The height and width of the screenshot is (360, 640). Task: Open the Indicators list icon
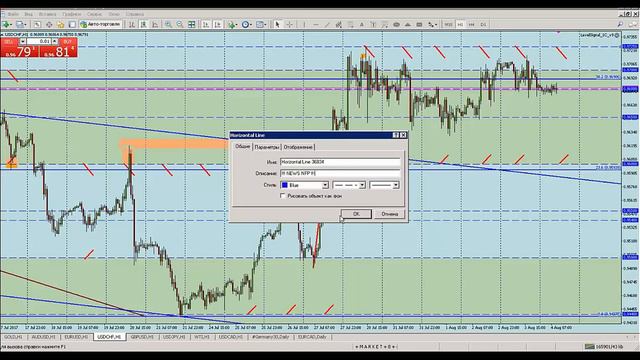pyautogui.click(x=233, y=24)
